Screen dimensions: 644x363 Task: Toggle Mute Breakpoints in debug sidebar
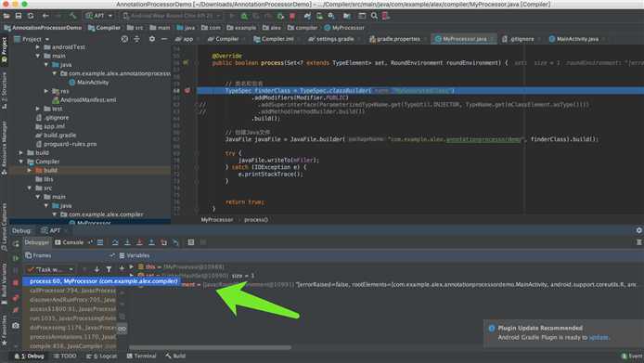16,310
